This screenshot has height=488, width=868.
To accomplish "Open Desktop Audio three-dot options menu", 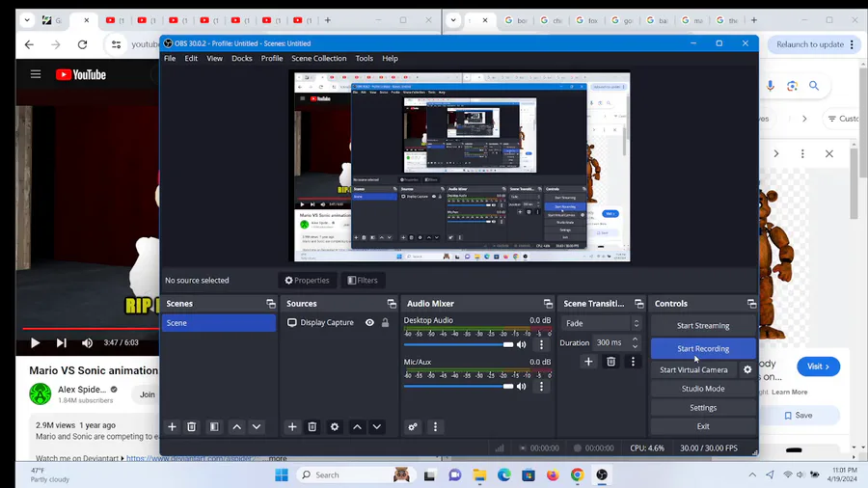I will click(x=541, y=344).
